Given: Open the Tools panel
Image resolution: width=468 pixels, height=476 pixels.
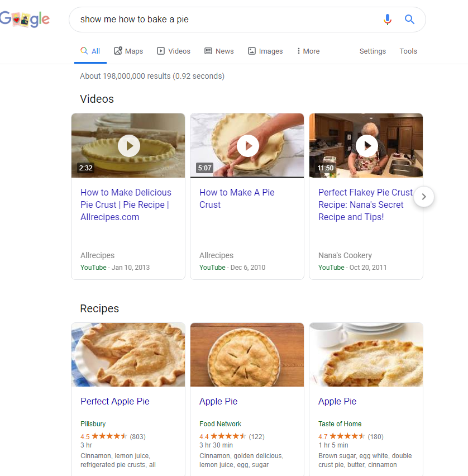Looking at the screenshot, I should click(x=408, y=51).
